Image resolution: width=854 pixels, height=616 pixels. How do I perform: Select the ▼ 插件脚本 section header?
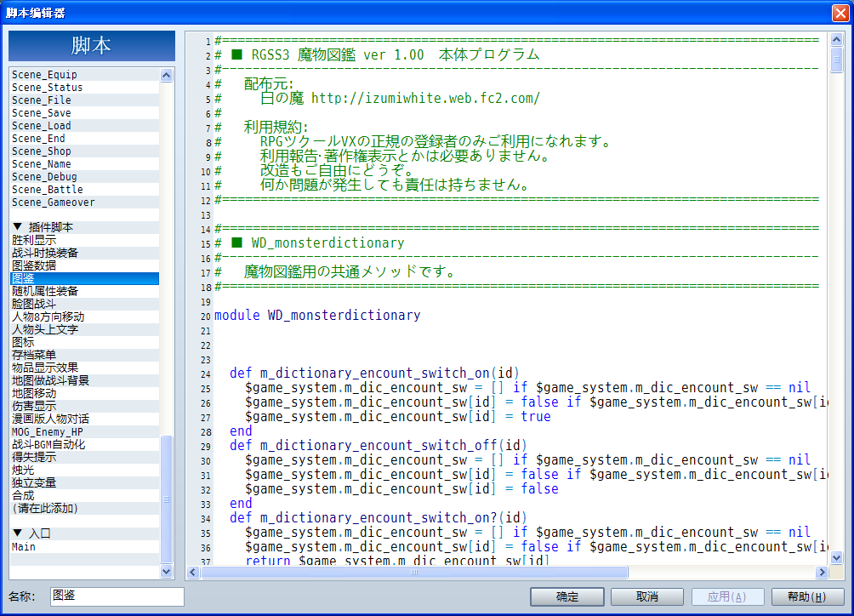pos(84,227)
